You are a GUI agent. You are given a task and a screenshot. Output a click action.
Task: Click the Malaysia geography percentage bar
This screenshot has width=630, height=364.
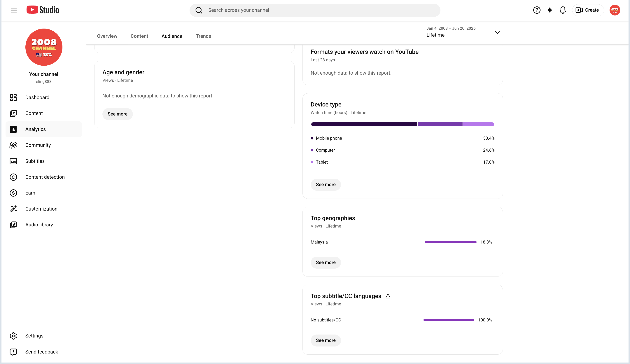pos(451,242)
